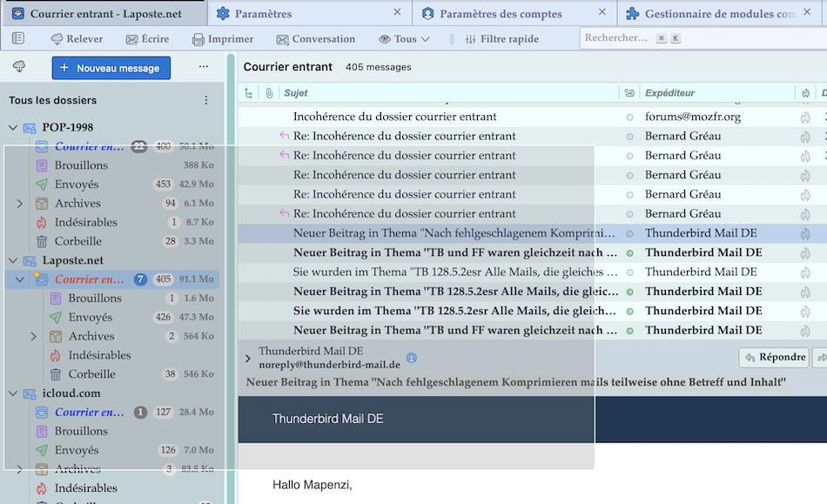The height and width of the screenshot is (504, 827).
Task: Expand Archives folder under POP-1998
Action: tap(19, 204)
